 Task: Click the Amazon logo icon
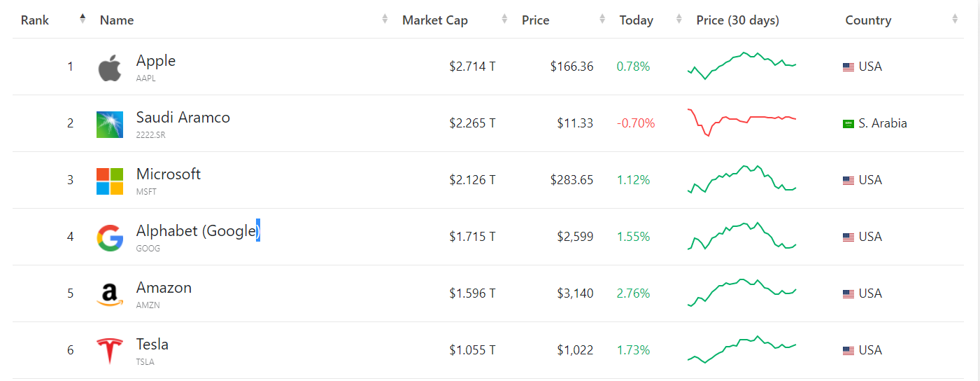pos(110,295)
